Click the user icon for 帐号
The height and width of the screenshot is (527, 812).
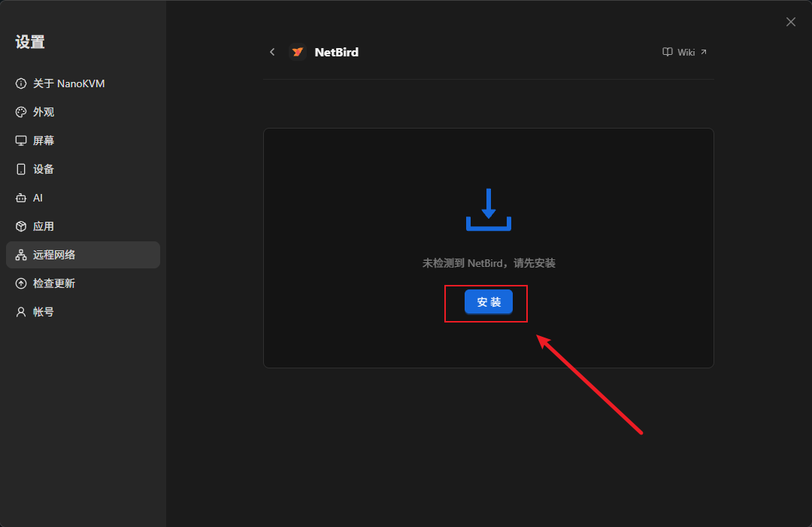21,312
